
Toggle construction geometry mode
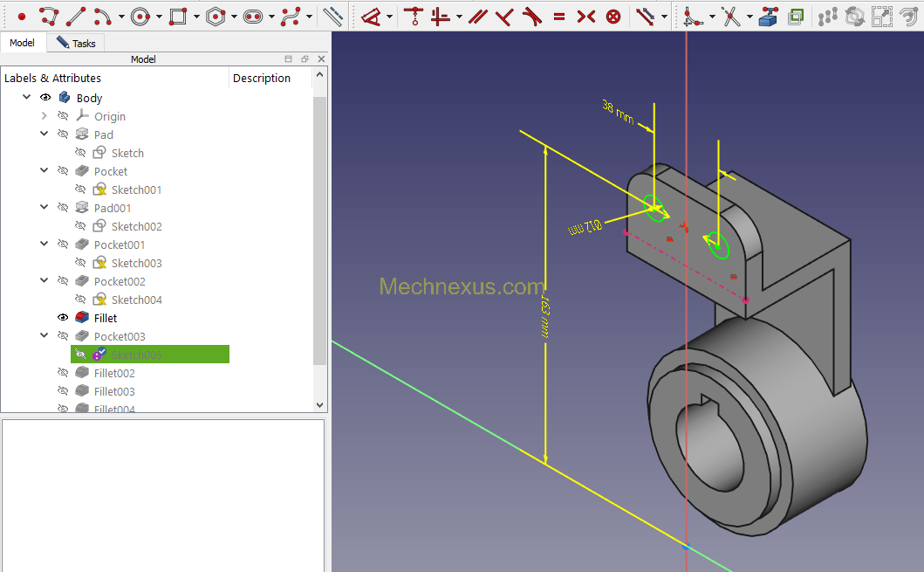pyautogui.click(x=332, y=16)
